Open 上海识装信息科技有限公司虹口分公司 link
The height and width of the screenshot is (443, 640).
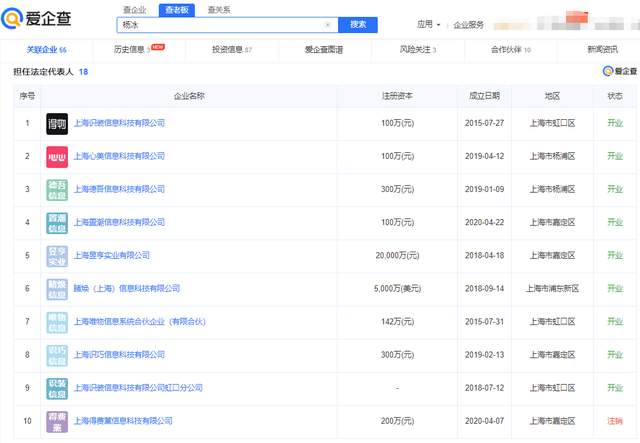point(138,388)
